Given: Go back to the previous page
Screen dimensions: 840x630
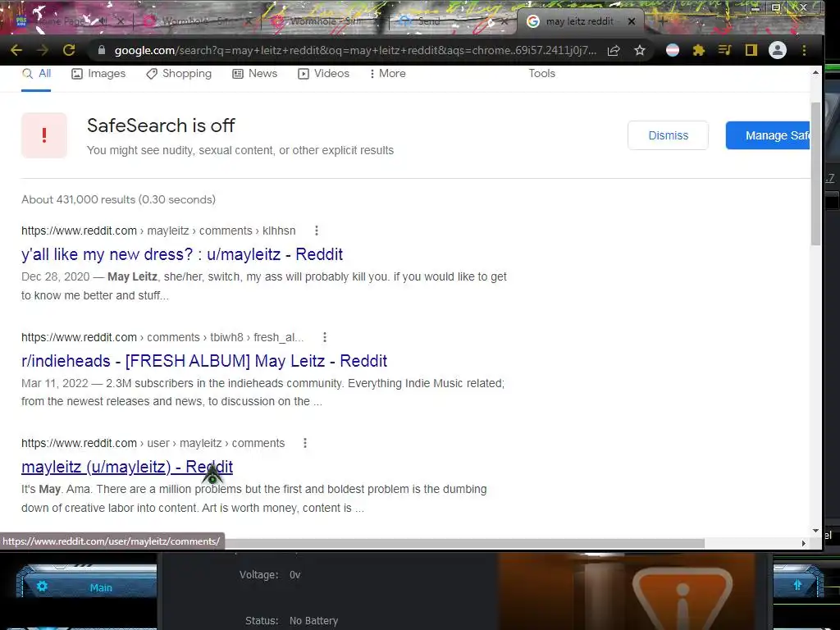Looking at the screenshot, I should (x=16, y=50).
